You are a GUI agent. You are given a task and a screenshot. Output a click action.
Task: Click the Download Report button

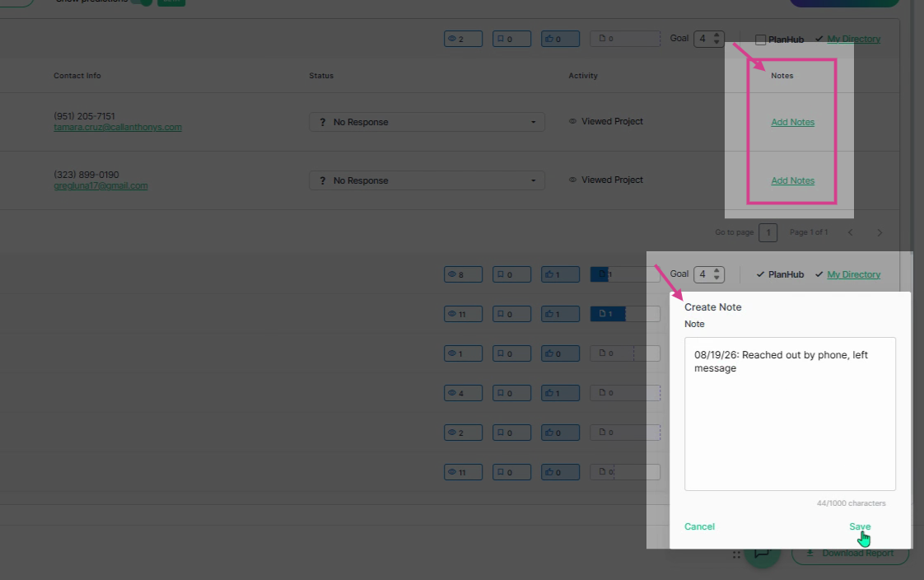click(850, 554)
